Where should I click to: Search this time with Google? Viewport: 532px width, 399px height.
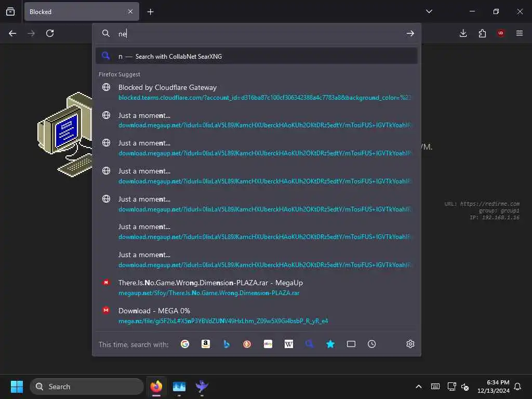[185, 344]
